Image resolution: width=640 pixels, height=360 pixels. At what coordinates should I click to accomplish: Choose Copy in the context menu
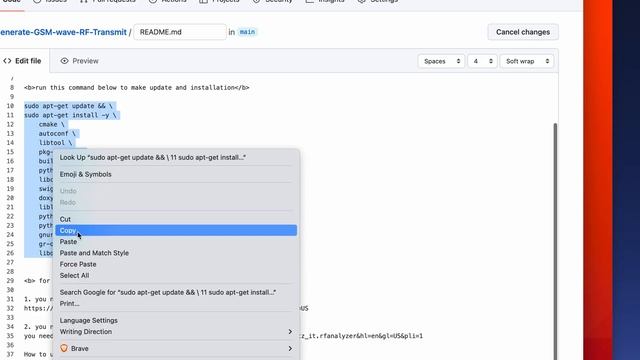[176, 231]
